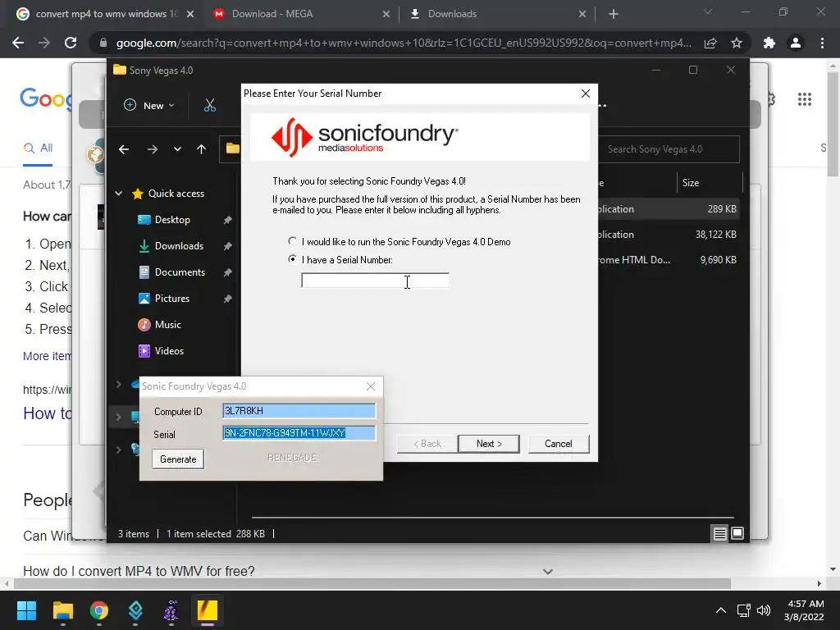Click the Chrome horizontal scrollbar
This screenshot has height=630, width=840.
coord(373,583)
